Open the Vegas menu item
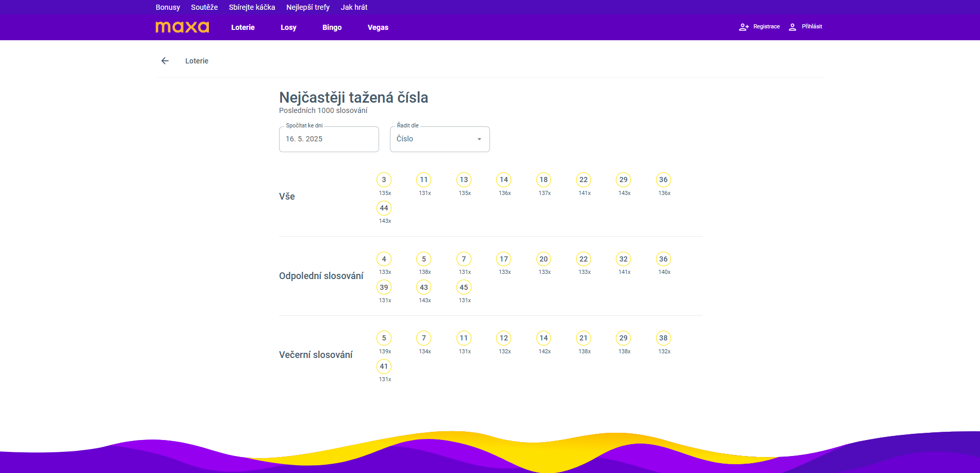This screenshot has height=473, width=980. [378, 27]
